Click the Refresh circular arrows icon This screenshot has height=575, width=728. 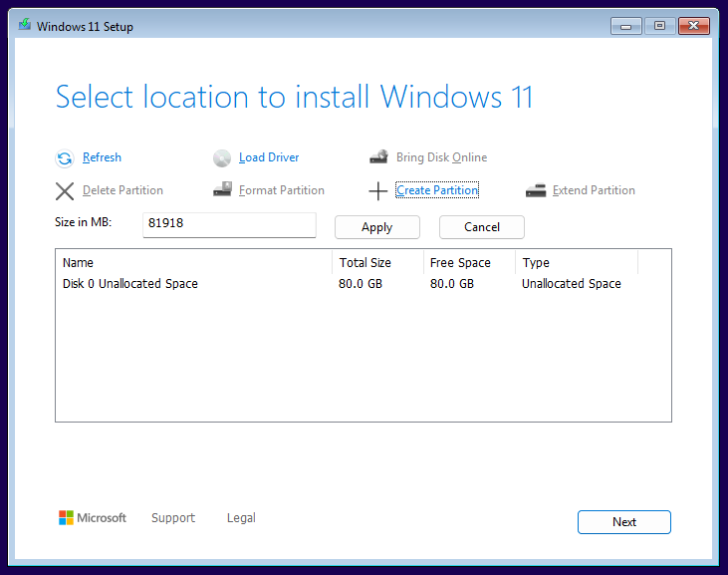point(65,158)
